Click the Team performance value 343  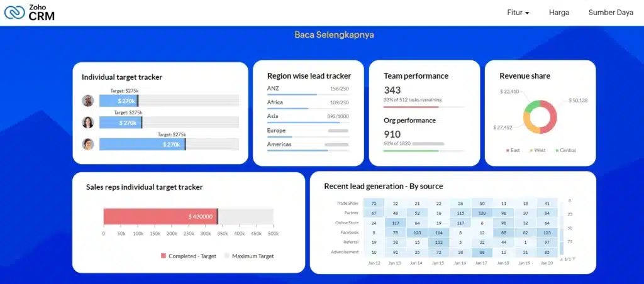tap(392, 90)
